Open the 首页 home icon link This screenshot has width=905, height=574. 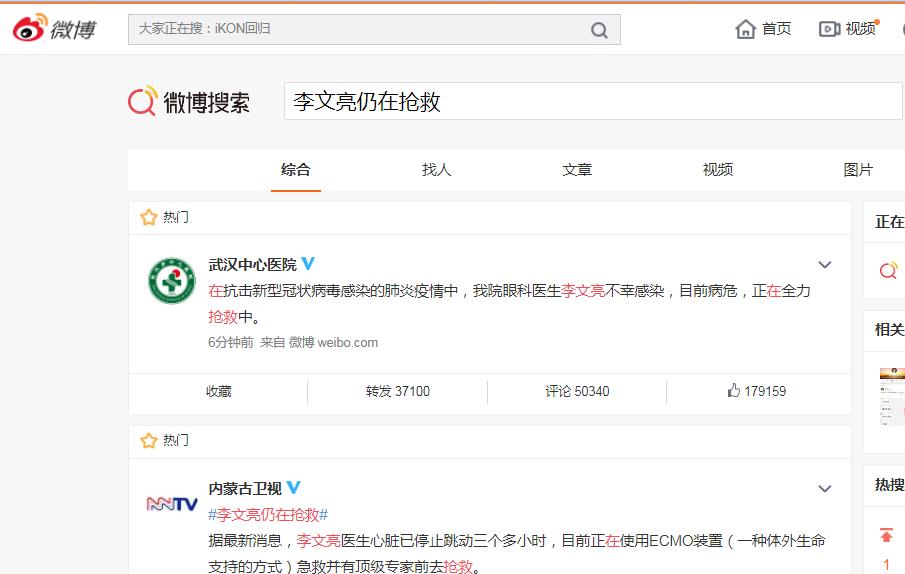tap(762, 29)
